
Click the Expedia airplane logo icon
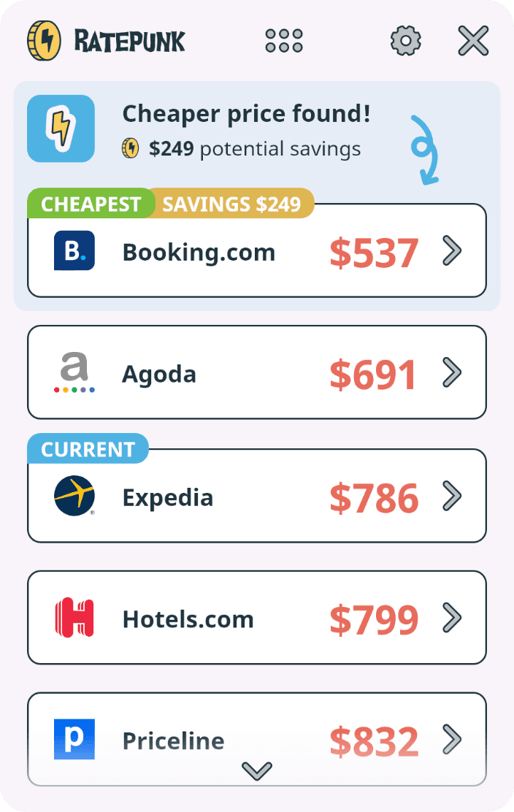click(x=74, y=496)
